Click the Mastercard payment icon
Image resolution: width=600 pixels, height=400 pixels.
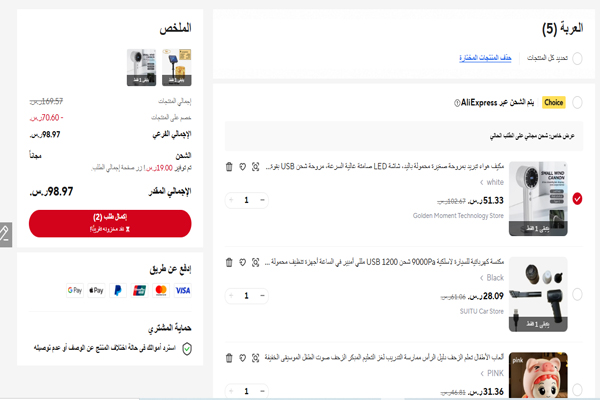click(161, 291)
